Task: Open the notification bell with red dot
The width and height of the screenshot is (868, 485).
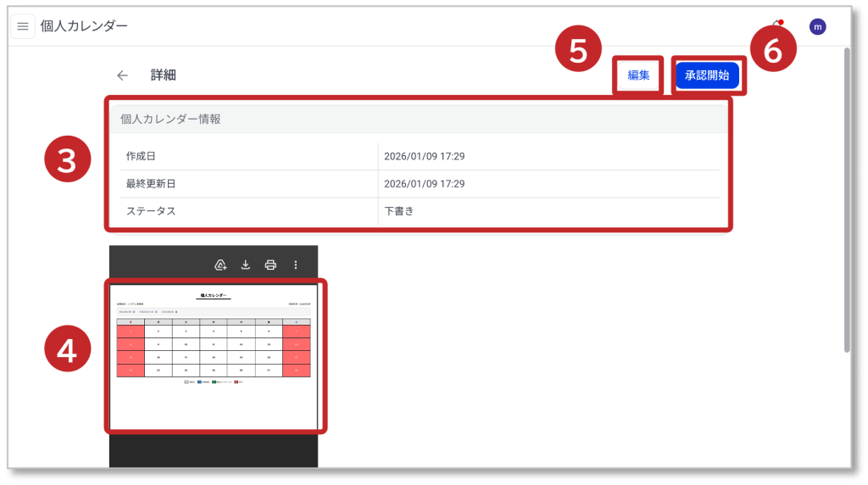Action: click(775, 26)
